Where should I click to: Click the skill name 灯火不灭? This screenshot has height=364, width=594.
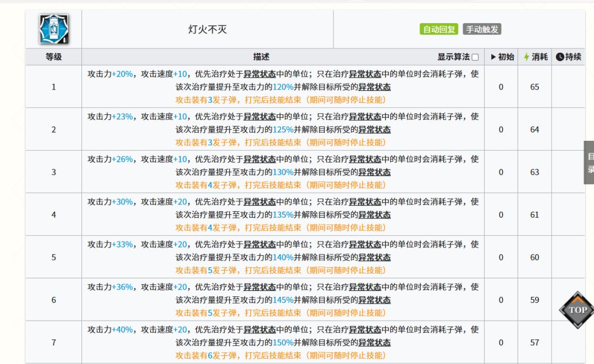click(x=207, y=30)
